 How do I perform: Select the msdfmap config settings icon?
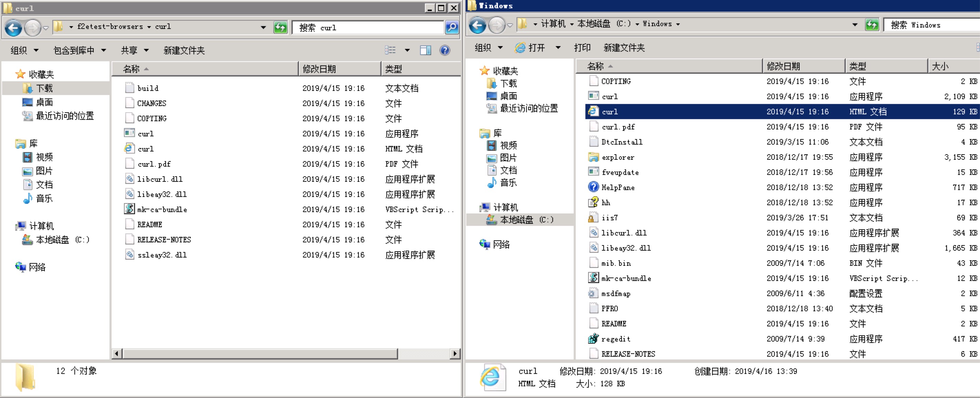[594, 293]
